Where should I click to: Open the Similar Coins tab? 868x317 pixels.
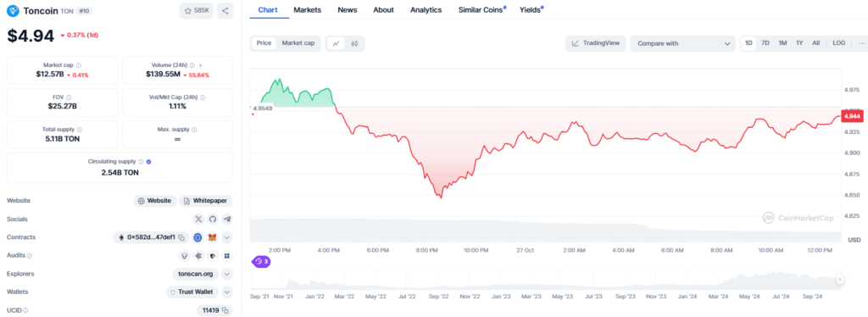(x=481, y=10)
